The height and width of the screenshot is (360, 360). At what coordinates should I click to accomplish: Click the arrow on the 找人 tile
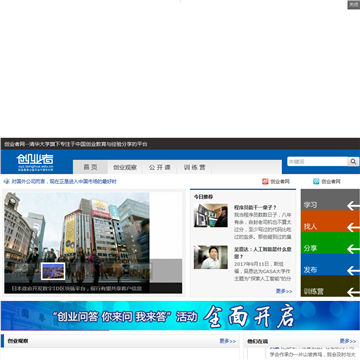(353, 227)
